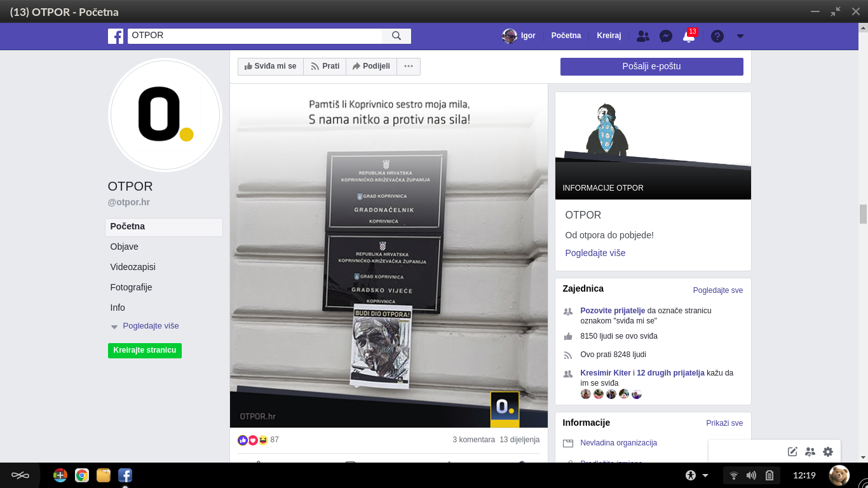
Task: Open the three dots more options menu
Action: (x=409, y=67)
